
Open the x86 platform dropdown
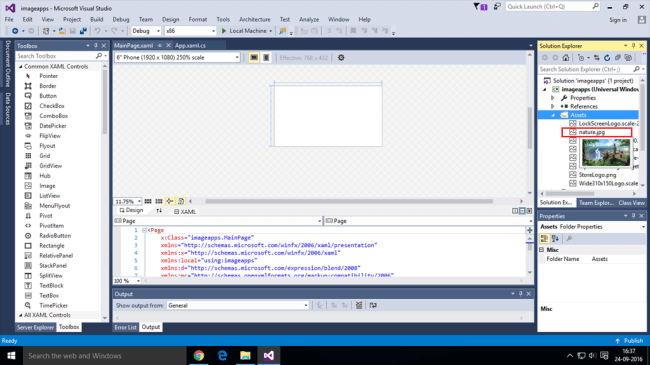tap(190, 31)
